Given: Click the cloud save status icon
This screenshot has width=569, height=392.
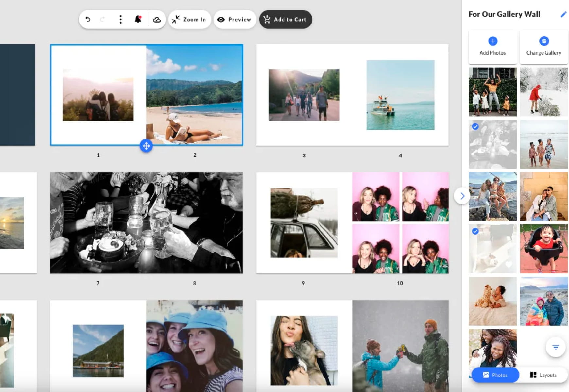Looking at the screenshot, I should coord(157,20).
